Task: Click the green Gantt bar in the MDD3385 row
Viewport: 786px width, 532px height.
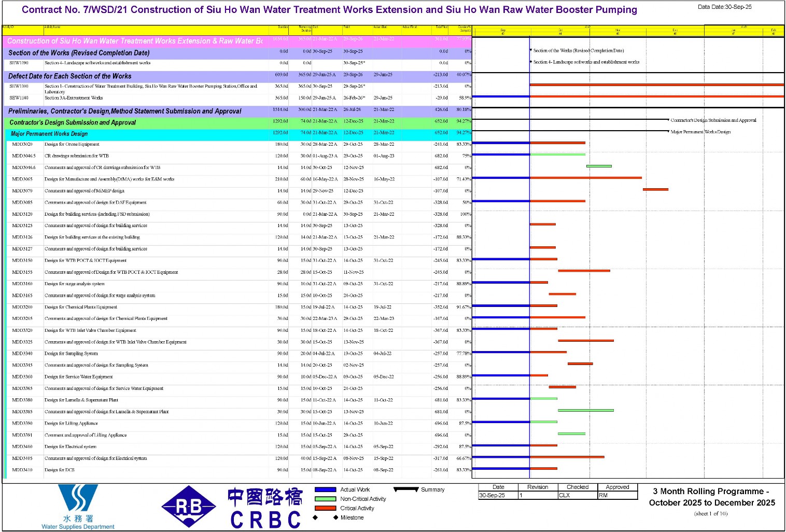Action: 586,410
